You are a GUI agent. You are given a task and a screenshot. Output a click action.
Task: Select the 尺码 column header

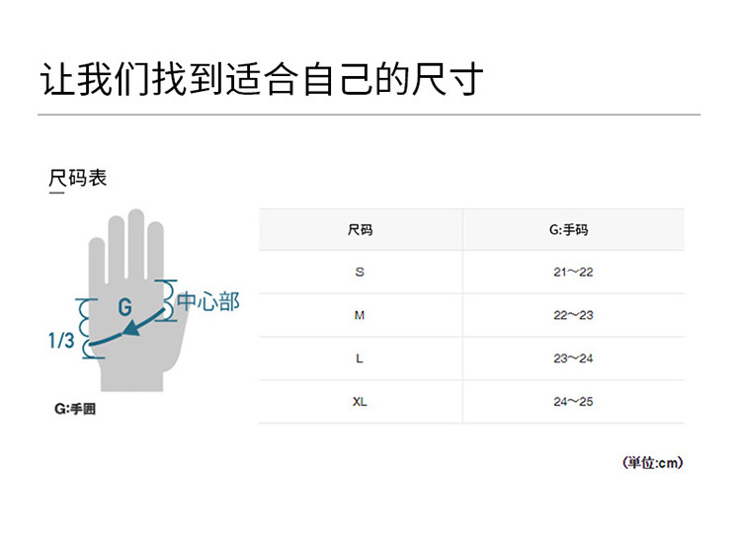360,230
